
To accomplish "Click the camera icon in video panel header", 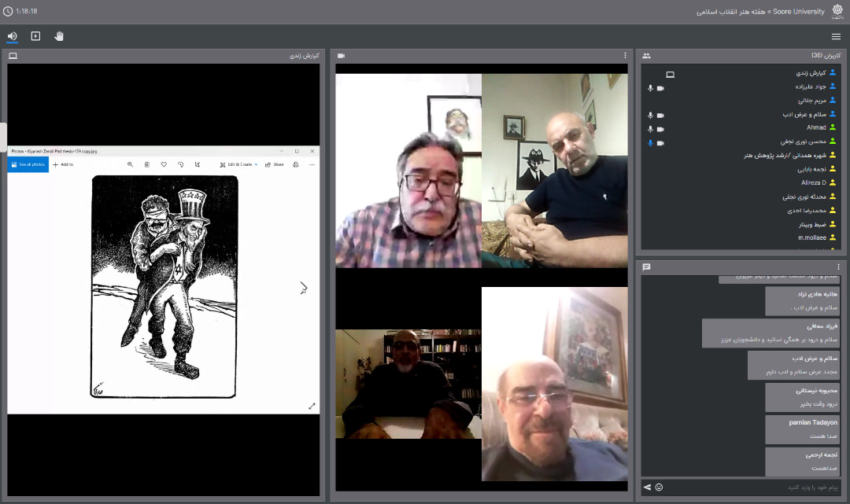I will pyautogui.click(x=341, y=56).
